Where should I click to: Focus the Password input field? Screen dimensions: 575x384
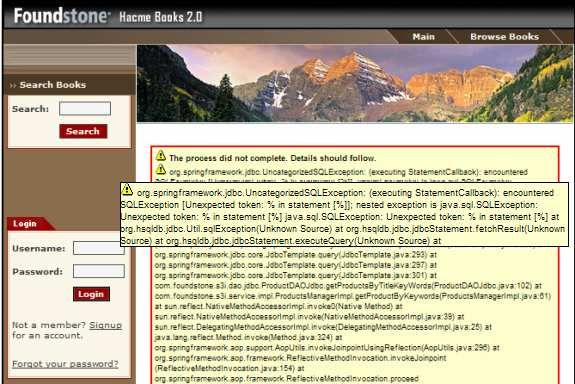(99, 271)
